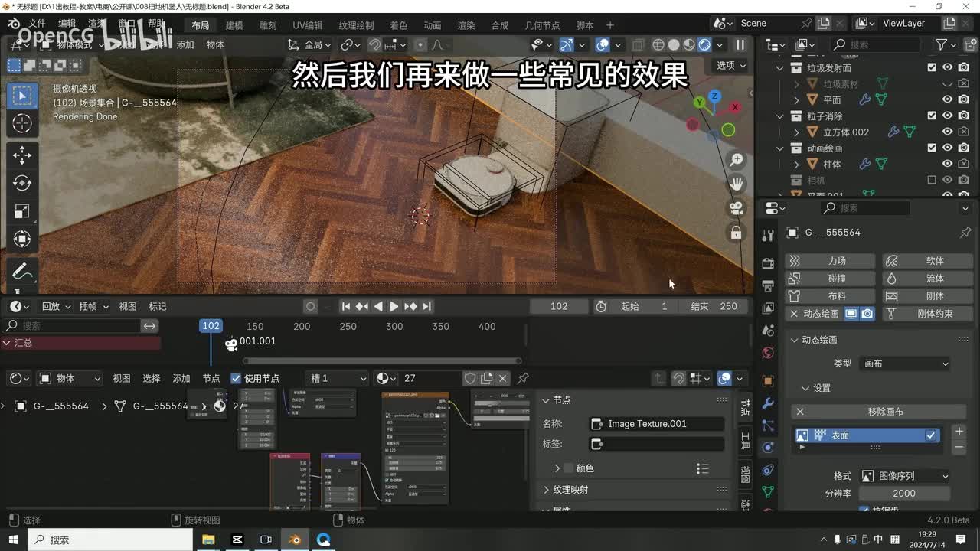This screenshot has width=980, height=551.
Task: Toggle camera view in viewport
Action: tap(736, 208)
